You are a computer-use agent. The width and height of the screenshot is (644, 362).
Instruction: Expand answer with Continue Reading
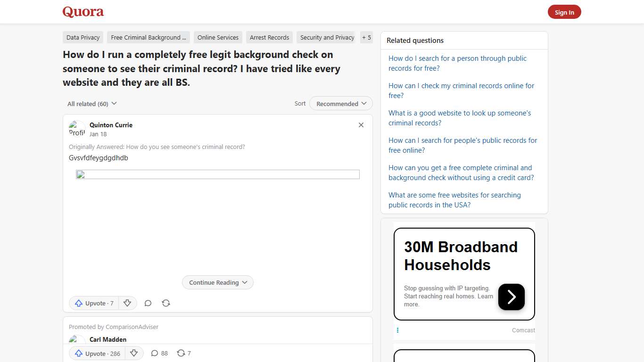point(218,282)
